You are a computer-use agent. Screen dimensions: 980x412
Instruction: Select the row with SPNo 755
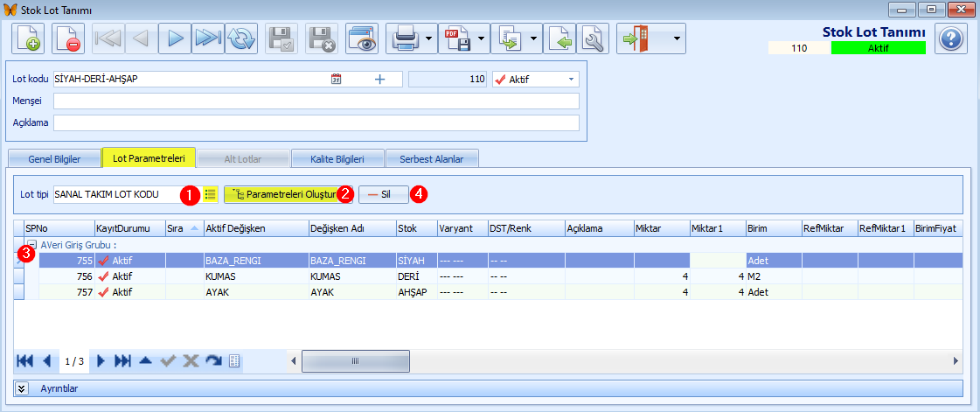[x=500, y=261]
